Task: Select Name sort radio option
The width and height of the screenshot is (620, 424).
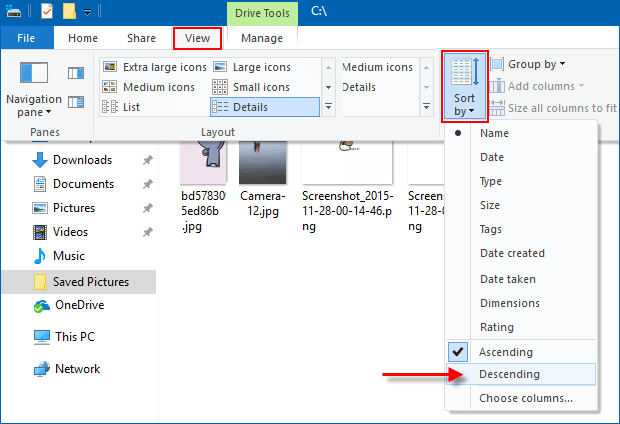Action: [494, 133]
